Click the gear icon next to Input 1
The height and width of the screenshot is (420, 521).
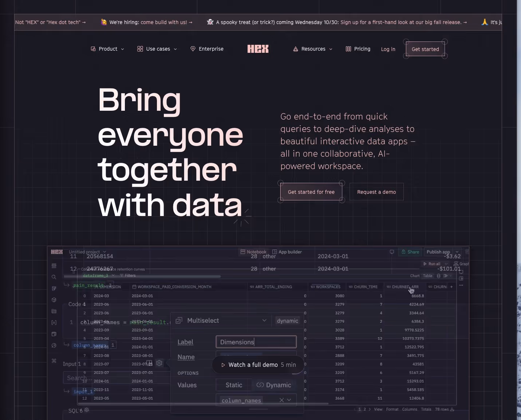159,363
